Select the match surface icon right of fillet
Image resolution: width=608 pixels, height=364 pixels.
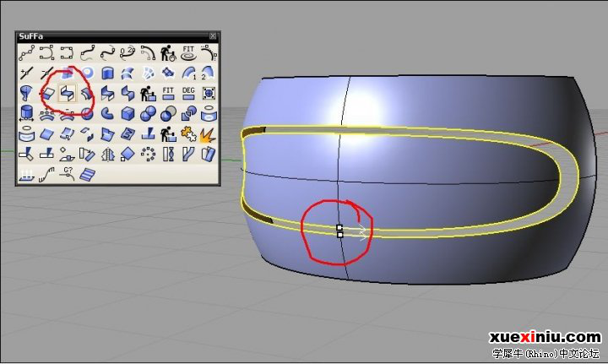pyautogui.click(x=107, y=93)
